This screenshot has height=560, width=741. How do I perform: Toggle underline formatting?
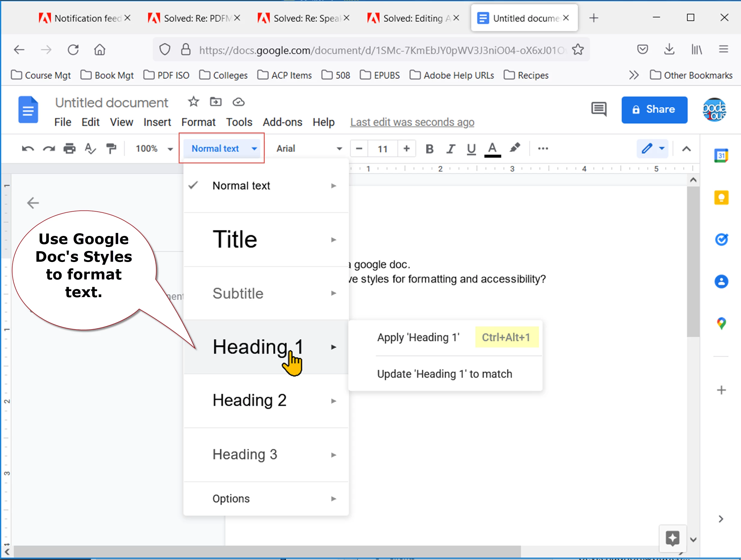pyautogui.click(x=471, y=149)
